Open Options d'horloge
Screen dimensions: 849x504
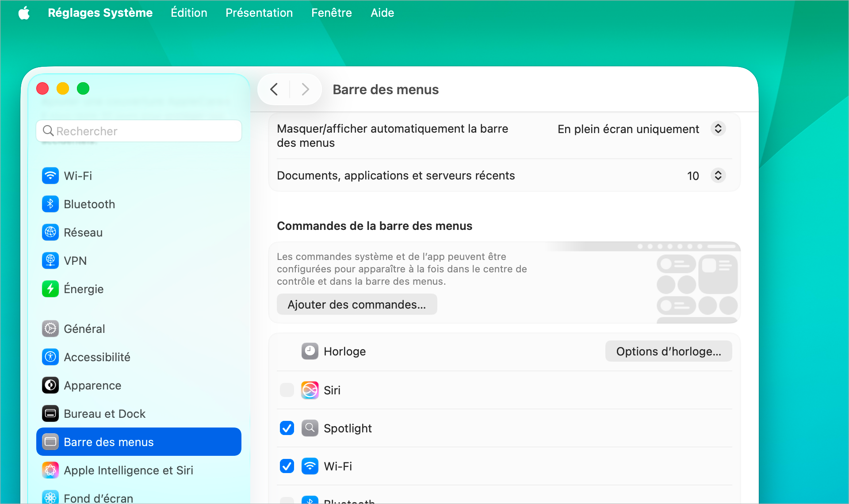point(668,351)
